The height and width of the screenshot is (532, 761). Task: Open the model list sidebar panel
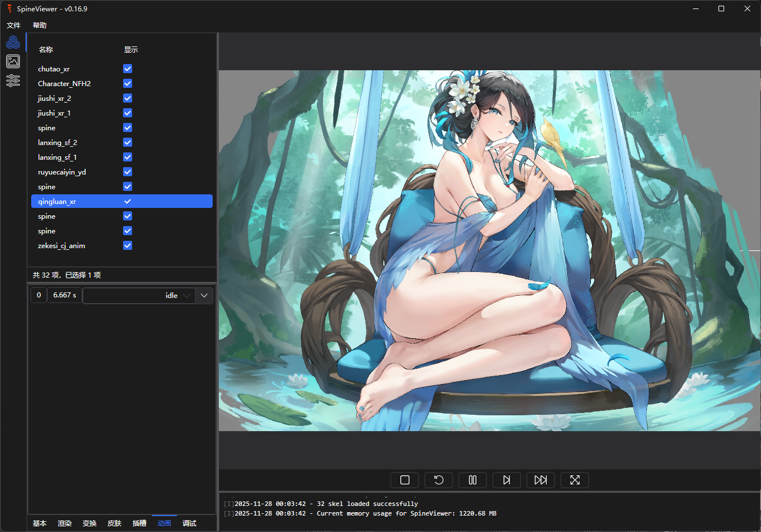[x=13, y=42]
